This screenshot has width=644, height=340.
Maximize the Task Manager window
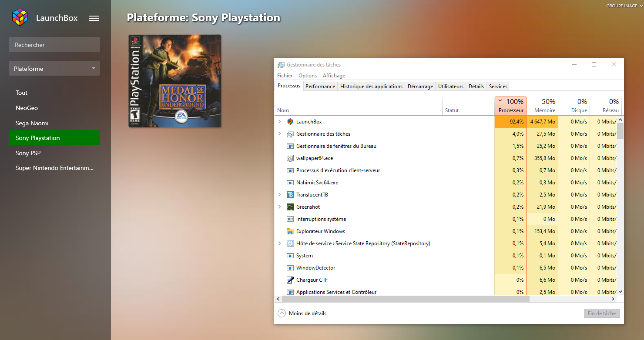[x=594, y=64]
